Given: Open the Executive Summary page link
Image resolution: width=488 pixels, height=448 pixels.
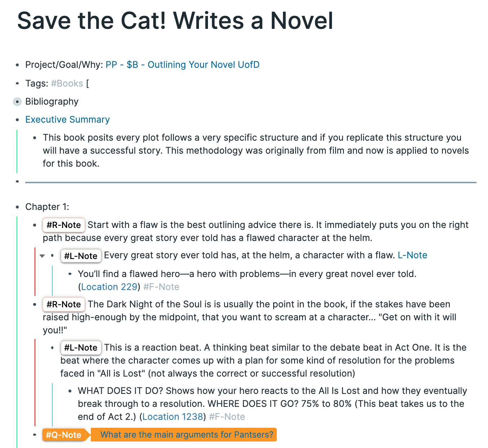Looking at the screenshot, I should click(67, 119).
